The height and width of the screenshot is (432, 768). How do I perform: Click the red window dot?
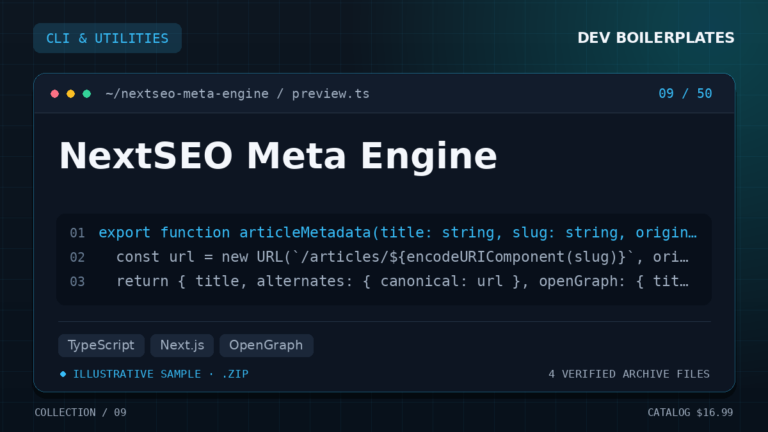tap(55, 94)
